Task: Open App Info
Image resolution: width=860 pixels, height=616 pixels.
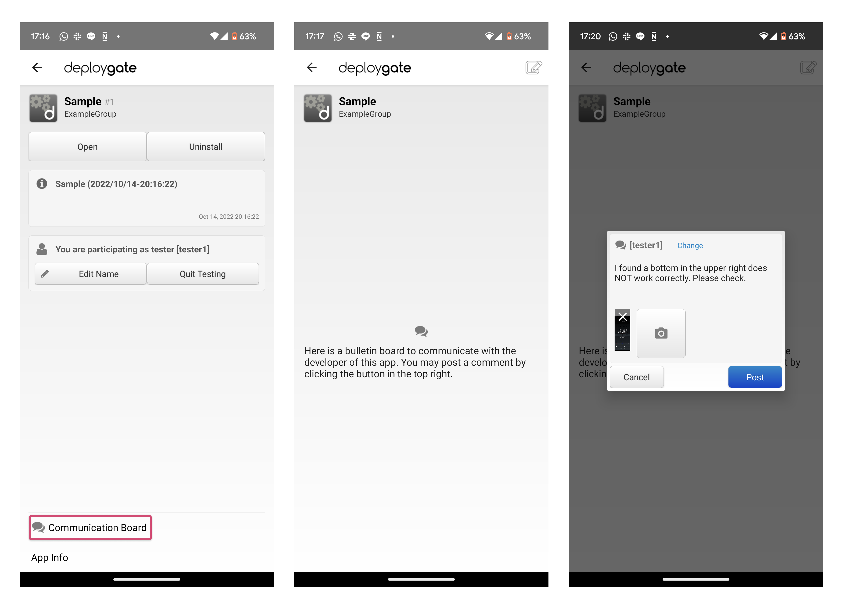Action: click(49, 557)
